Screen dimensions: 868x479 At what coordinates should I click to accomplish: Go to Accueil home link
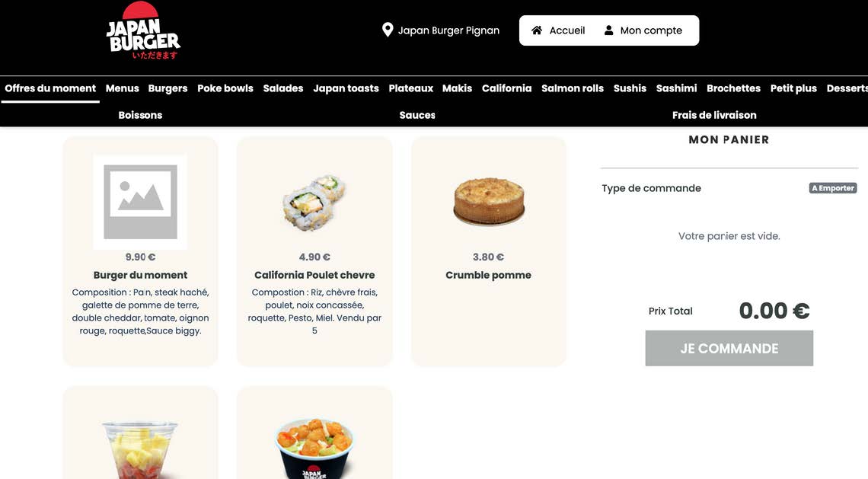[x=558, y=30]
